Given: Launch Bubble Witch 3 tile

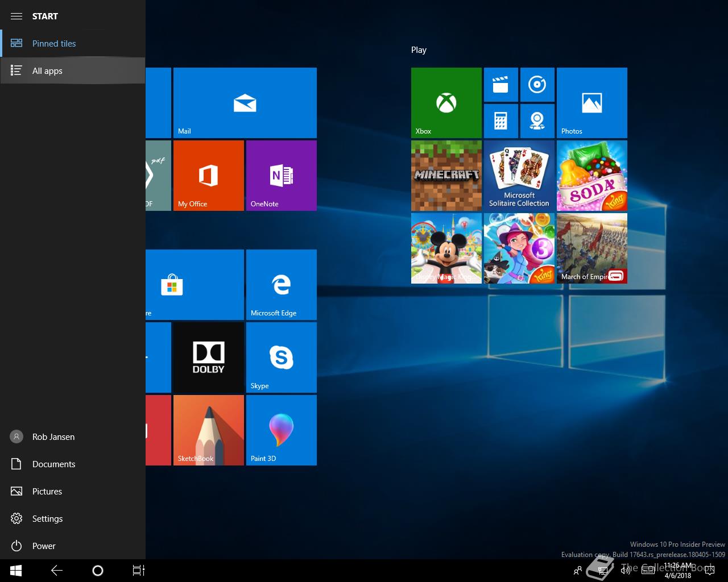Looking at the screenshot, I should 519,248.
